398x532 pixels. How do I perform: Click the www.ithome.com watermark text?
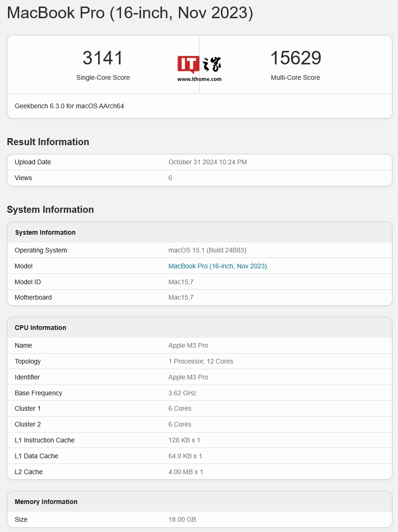click(x=199, y=79)
